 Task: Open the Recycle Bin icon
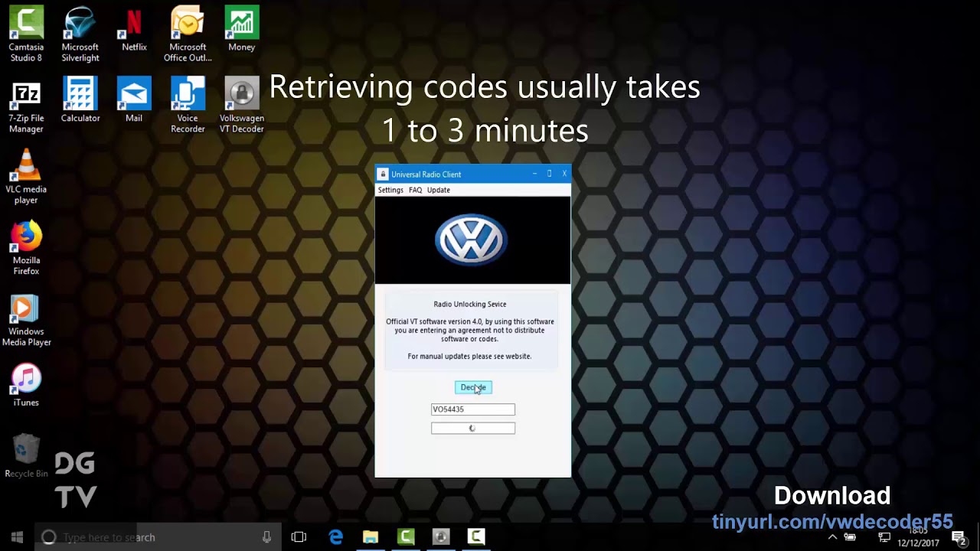(x=26, y=456)
